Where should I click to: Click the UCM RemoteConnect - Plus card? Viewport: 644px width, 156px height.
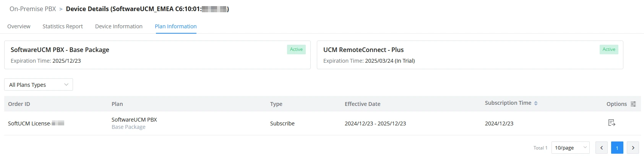pyautogui.click(x=470, y=55)
